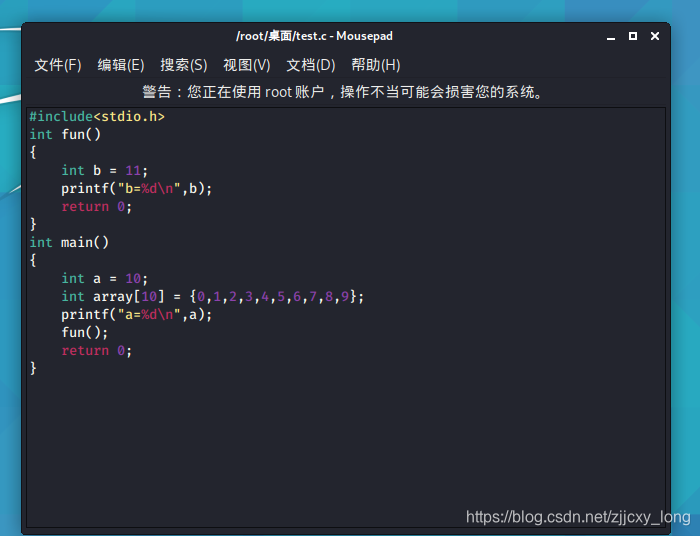Click the closing brace of main
The height and width of the screenshot is (536, 700).
point(33,368)
